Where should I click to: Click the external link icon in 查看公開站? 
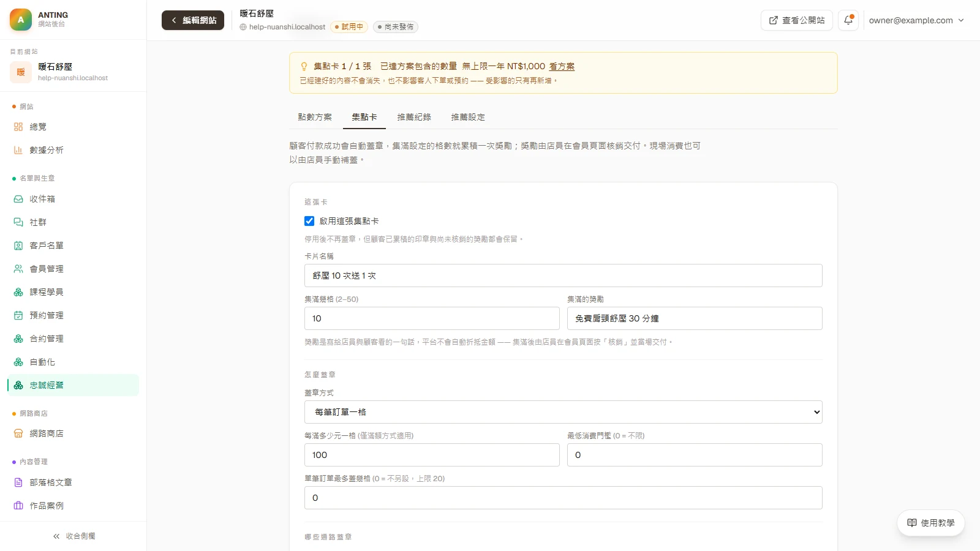774,20
